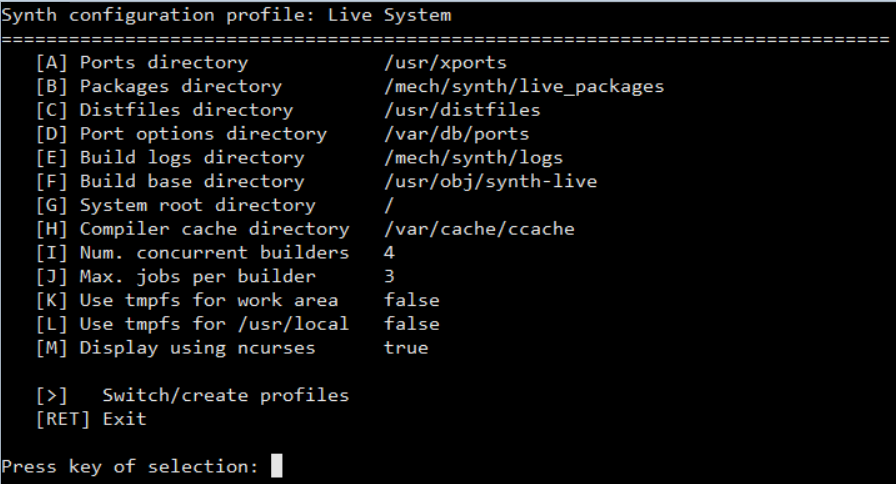Select the [J] Max. jobs per builder option

click(175, 277)
